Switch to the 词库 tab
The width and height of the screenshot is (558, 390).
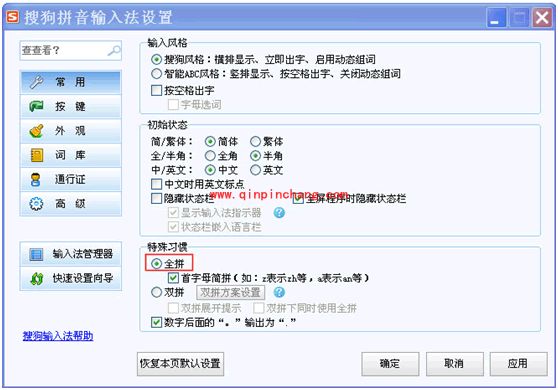(70, 155)
